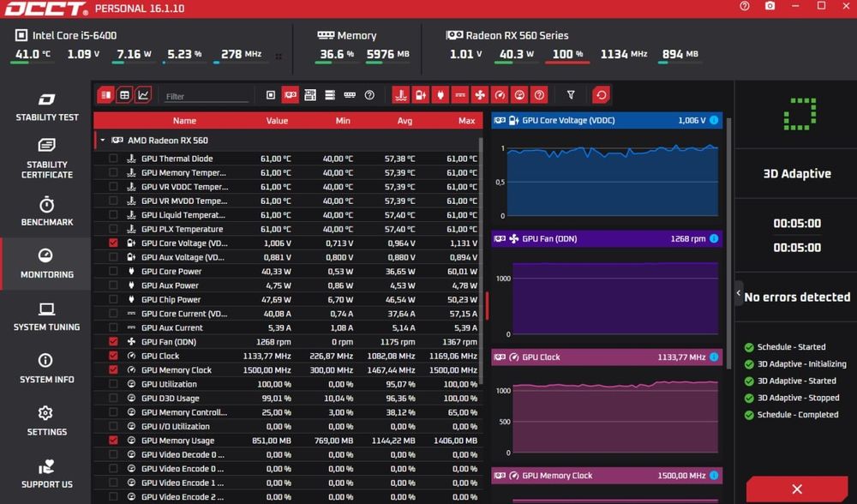The height and width of the screenshot is (504, 857).
Task: Click the red X close test button
Action: point(797,489)
